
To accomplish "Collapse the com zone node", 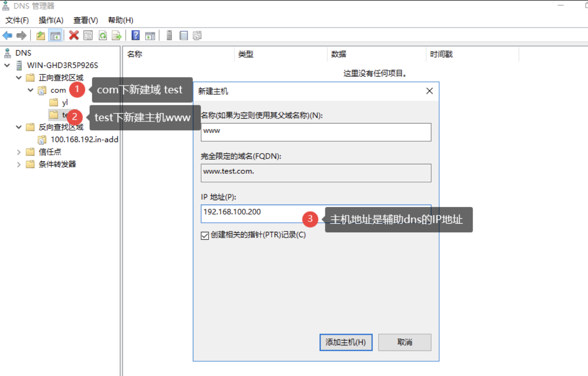I will pyautogui.click(x=30, y=90).
